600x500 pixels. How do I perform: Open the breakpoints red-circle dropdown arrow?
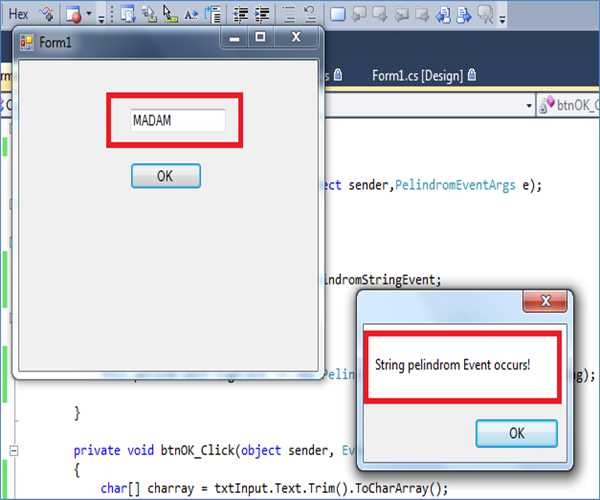point(89,15)
